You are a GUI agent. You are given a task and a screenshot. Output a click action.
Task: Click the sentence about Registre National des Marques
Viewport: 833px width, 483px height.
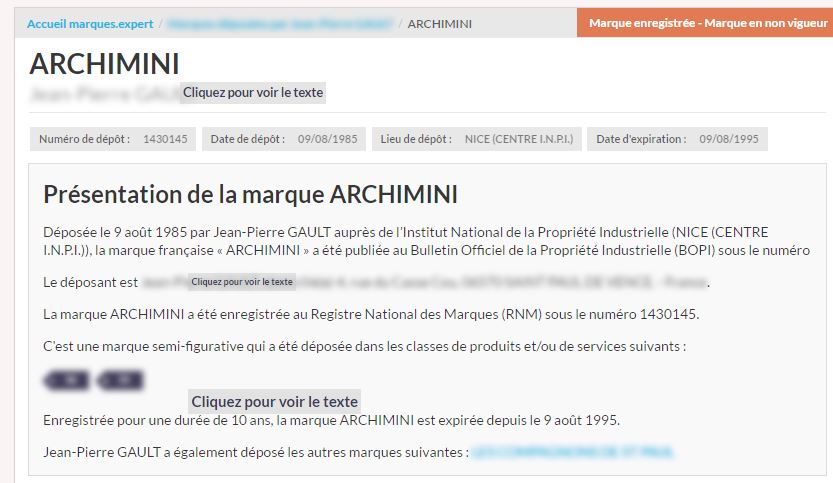pos(371,314)
